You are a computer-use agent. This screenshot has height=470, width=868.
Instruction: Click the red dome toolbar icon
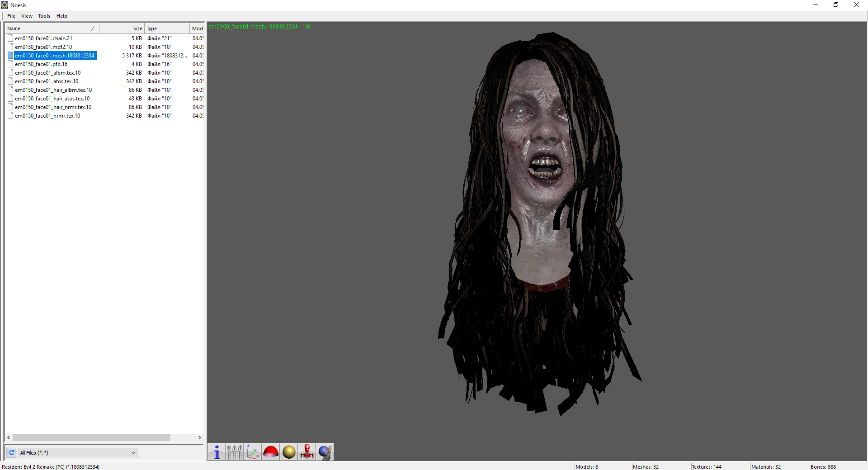(x=271, y=452)
